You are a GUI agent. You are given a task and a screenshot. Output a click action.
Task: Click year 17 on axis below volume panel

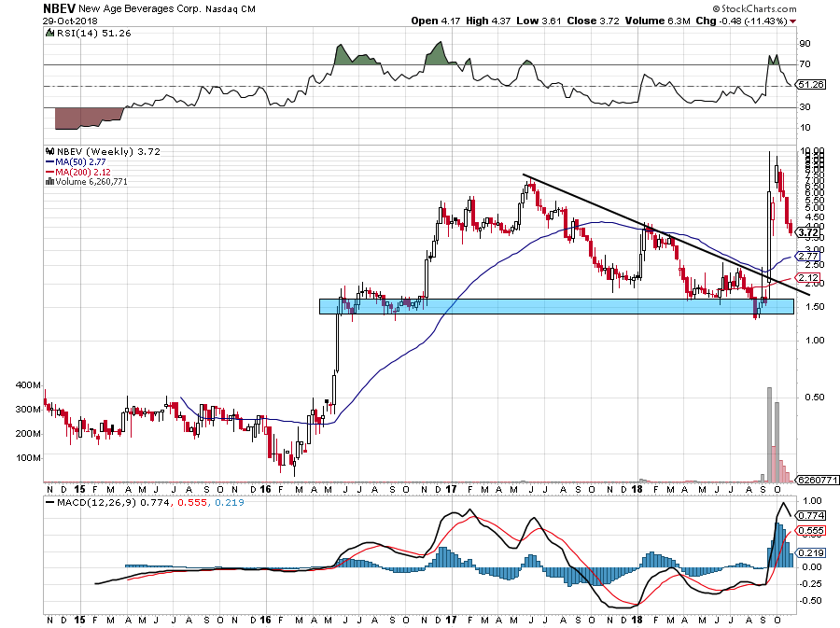pos(451,489)
